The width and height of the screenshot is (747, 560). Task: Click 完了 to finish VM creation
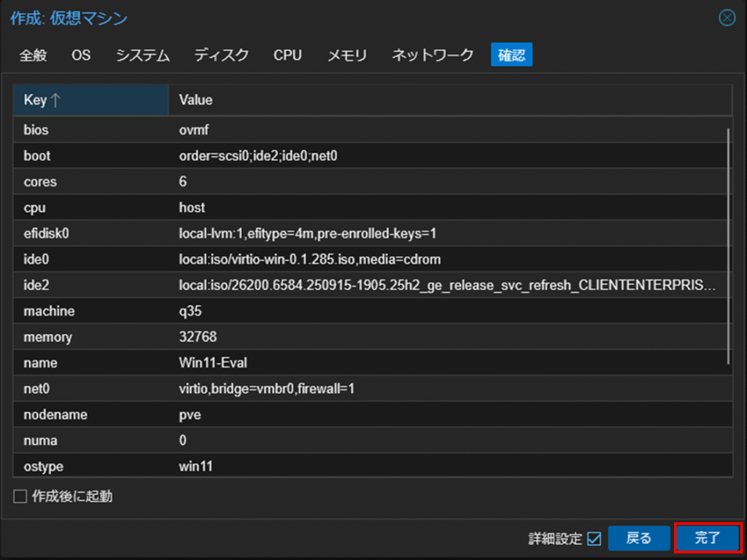click(x=707, y=539)
